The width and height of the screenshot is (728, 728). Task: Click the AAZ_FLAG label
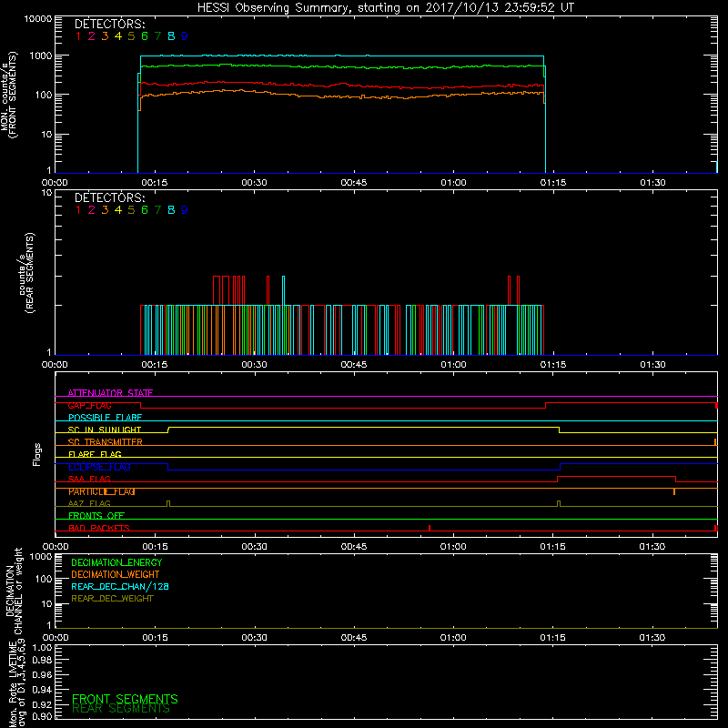pos(89,503)
